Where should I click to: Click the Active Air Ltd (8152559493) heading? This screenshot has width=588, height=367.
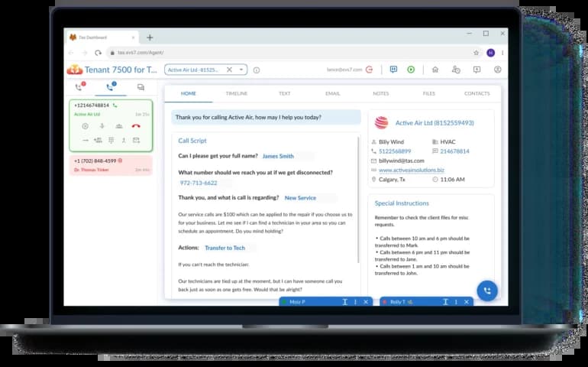pyautogui.click(x=435, y=123)
